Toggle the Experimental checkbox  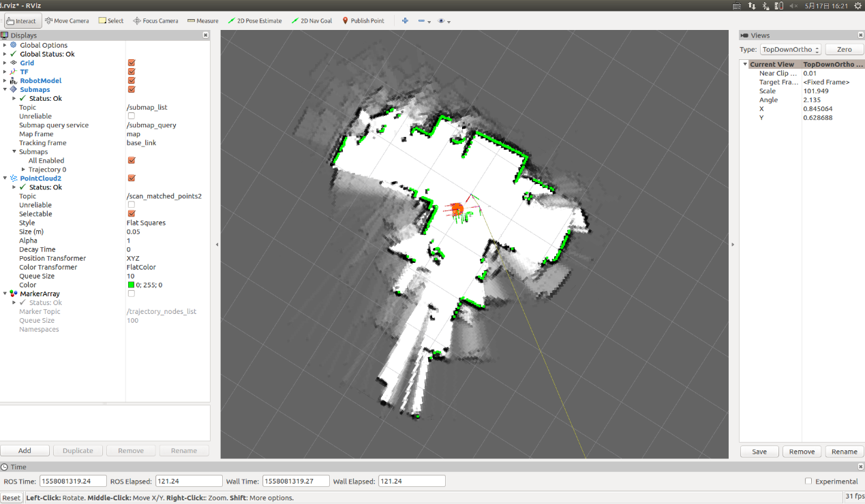tap(808, 481)
